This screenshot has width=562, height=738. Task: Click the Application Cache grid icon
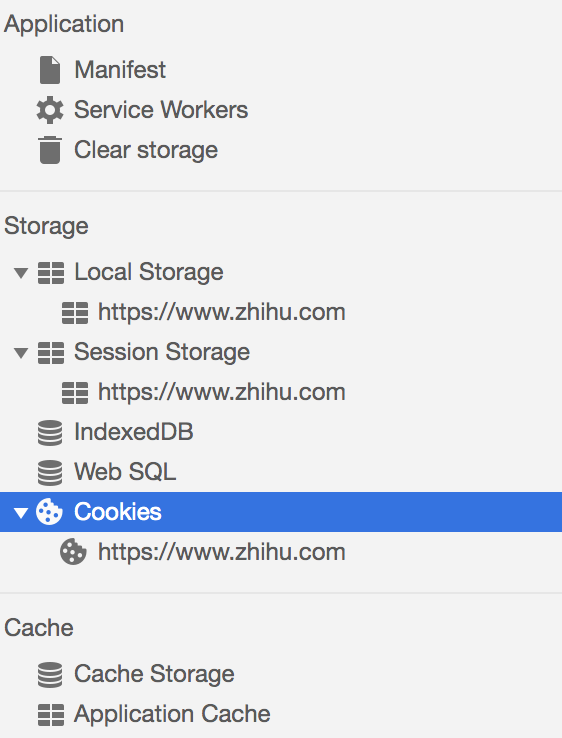click(x=51, y=714)
